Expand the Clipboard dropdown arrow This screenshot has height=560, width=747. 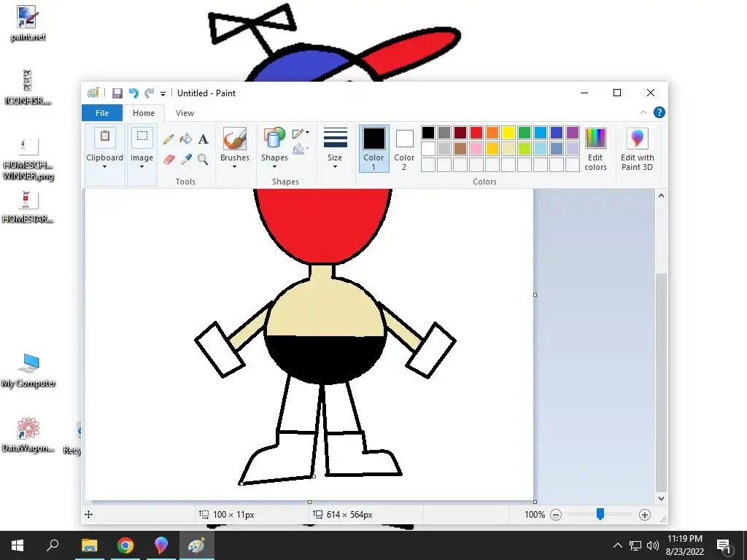104,167
